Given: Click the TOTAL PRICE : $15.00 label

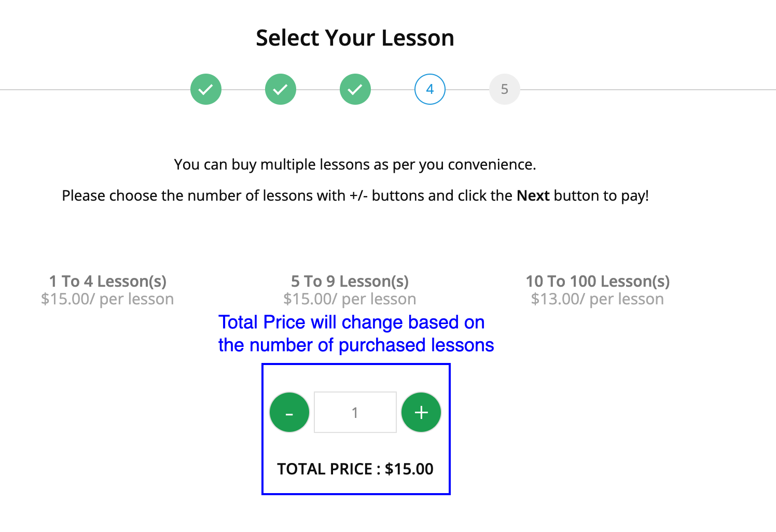Looking at the screenshot, I should 355,469.
